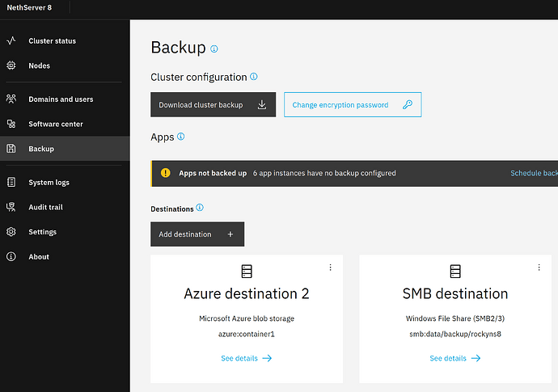Click Microsoft Azure blob storage label

[x=247, y=318]
